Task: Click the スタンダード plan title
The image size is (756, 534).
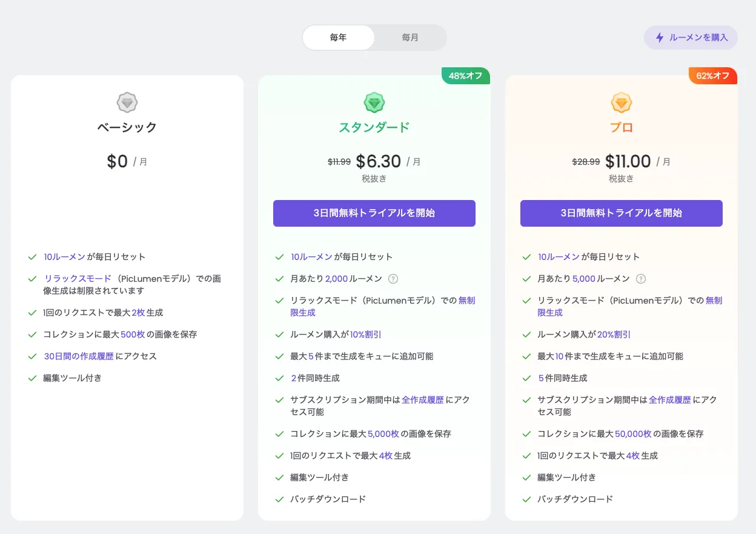Action: (374, 127)
